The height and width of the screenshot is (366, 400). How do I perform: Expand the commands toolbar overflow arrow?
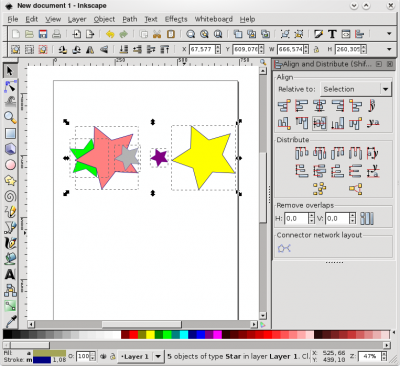click(389, 34)
